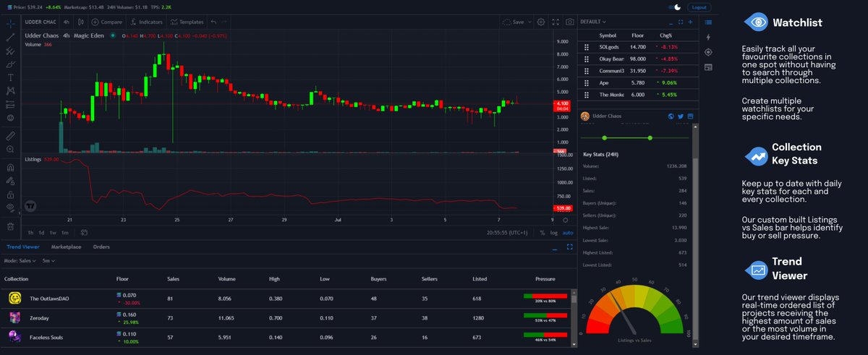The width and height of the screenshot is (868, 355).
Task: Open the layout panel sidebar icon
Action: click(x=707, y=67)
